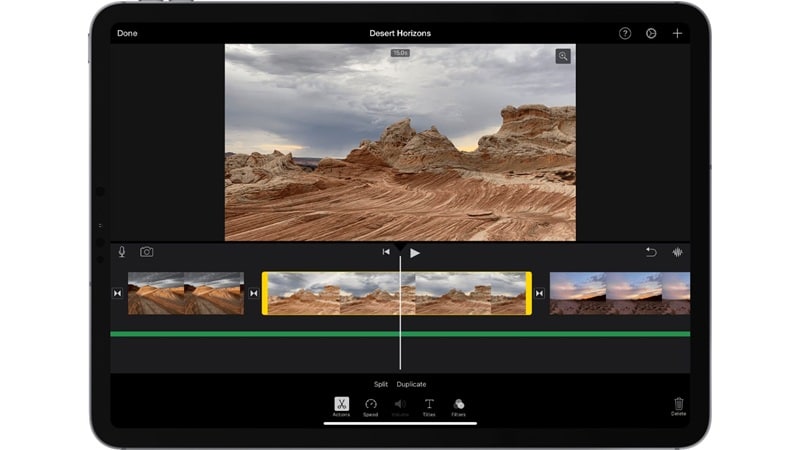Split the selected clip
The image size is (800, 450).
(x=381, y=384)
